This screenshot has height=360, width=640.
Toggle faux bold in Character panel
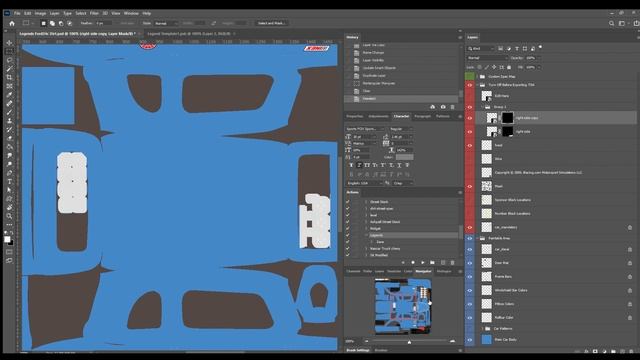click(x=351, y=165)
